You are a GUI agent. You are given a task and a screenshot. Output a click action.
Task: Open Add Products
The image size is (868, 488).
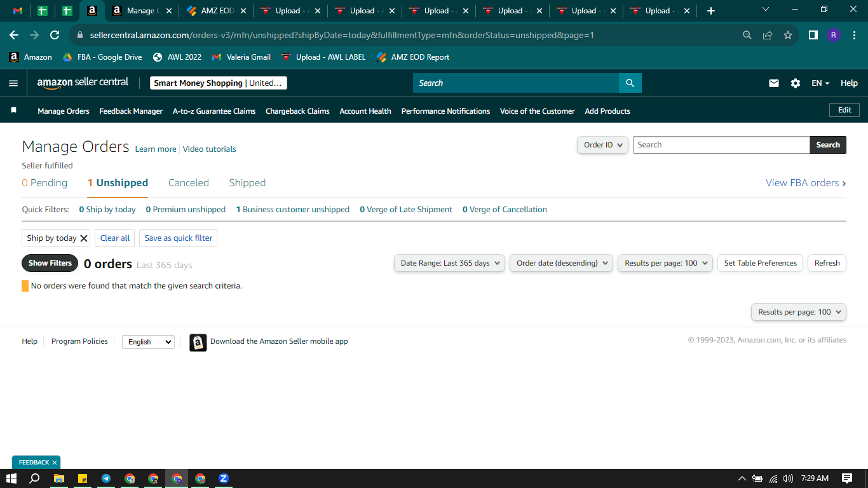point(607,111)
